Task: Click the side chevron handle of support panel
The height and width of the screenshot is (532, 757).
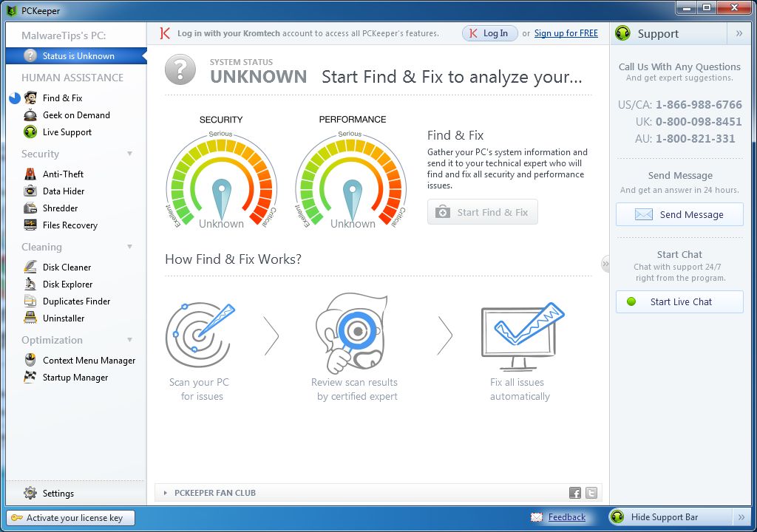Action: (605, 264)
